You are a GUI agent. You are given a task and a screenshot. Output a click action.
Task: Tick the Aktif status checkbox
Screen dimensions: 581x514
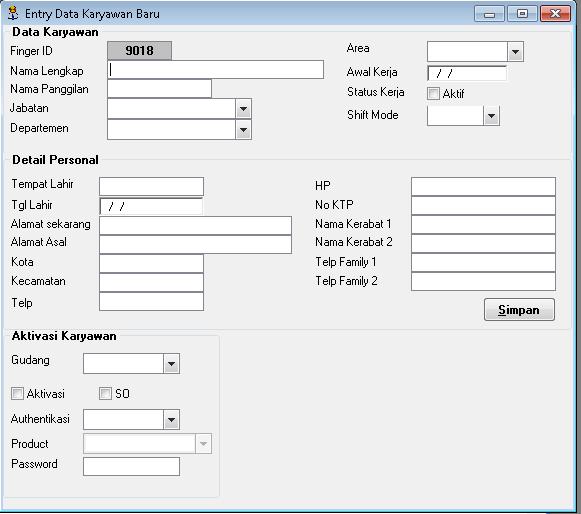pyautogui.click(x=433, y=93)
